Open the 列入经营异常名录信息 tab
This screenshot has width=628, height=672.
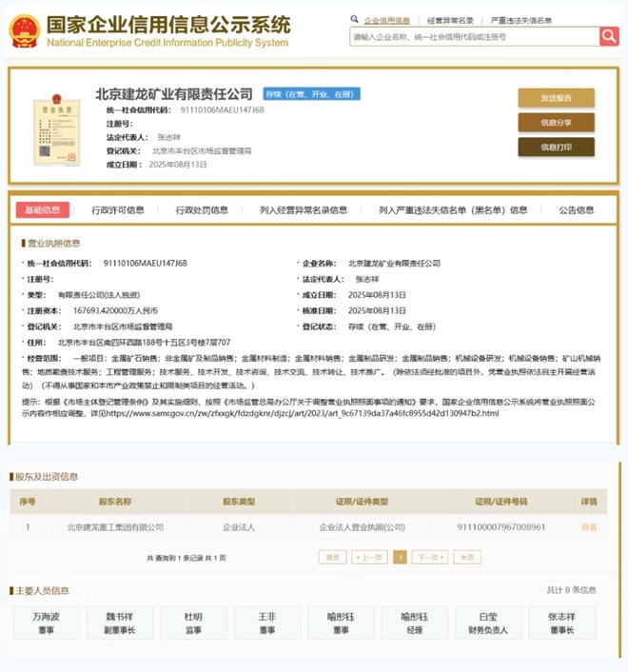pyautogui.click(x=304, y=210)
